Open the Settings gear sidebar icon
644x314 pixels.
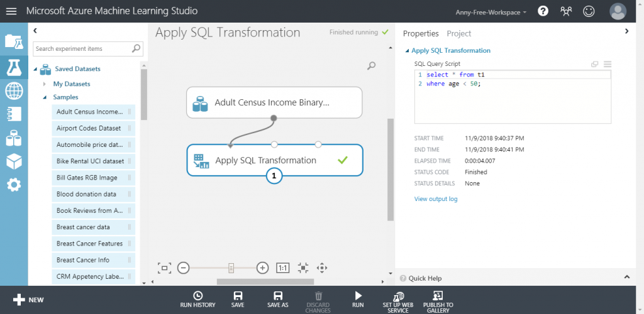14,185
